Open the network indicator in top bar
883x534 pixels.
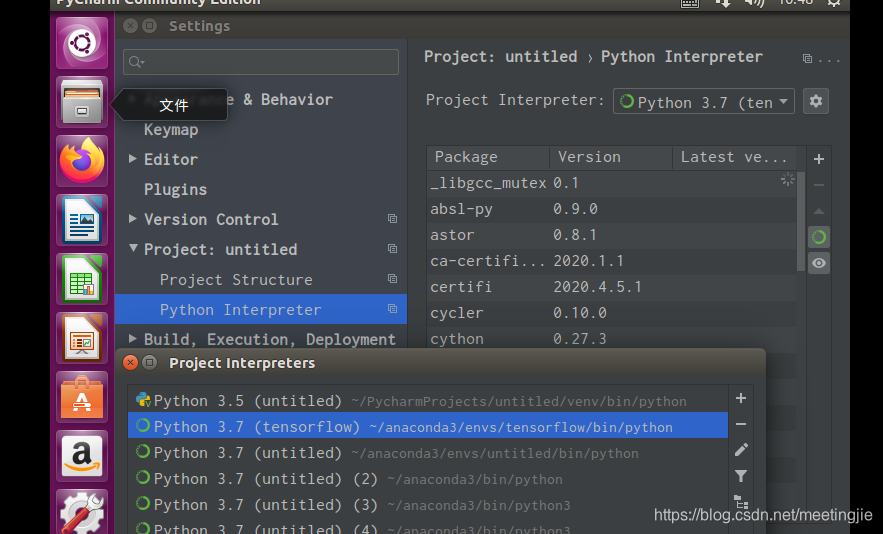[x=723, y=3]
